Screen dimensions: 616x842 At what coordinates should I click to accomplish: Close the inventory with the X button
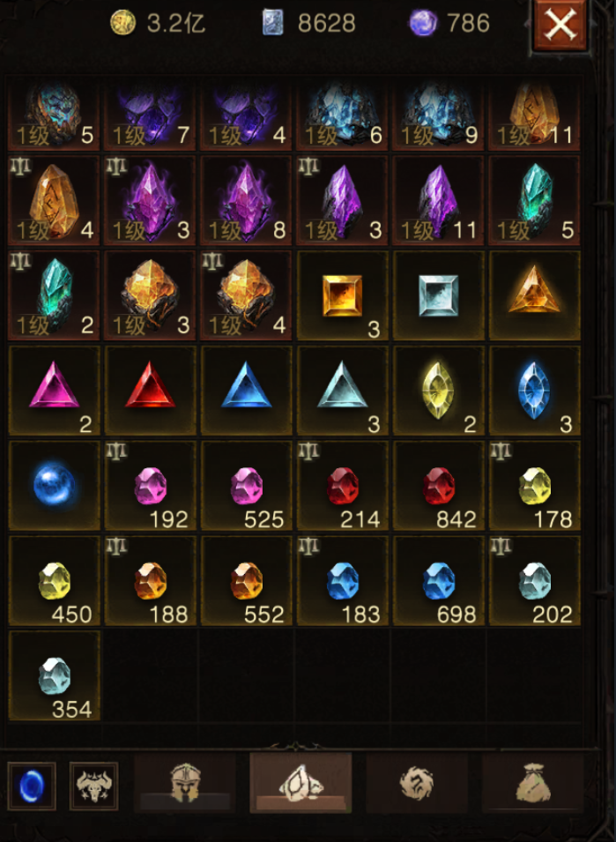click(x=560, y=25)
